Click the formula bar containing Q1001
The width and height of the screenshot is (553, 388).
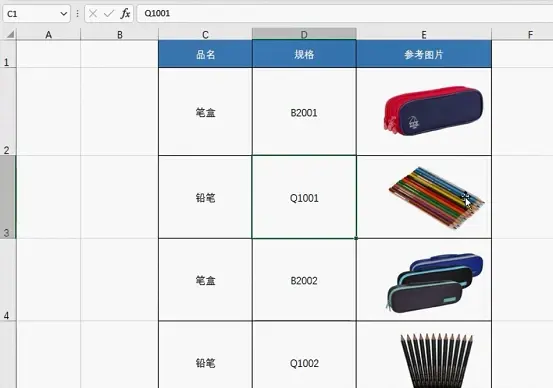[344, 14]
